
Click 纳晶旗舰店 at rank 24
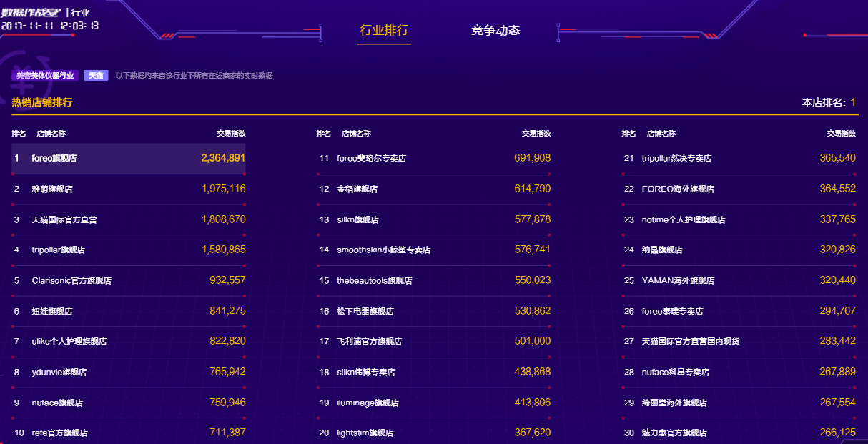[x=662, y=250]
